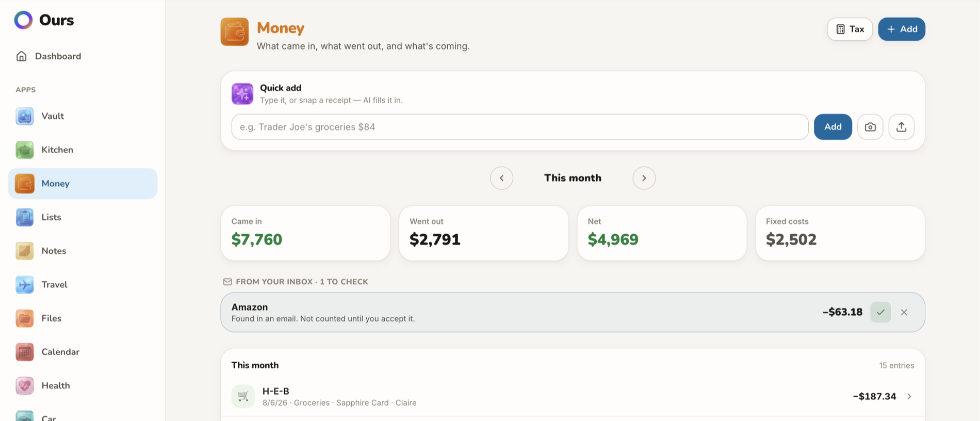Dismiss the Amazon inbox expense
Viewport: 980px width, 421px height.
pos(904,312)
